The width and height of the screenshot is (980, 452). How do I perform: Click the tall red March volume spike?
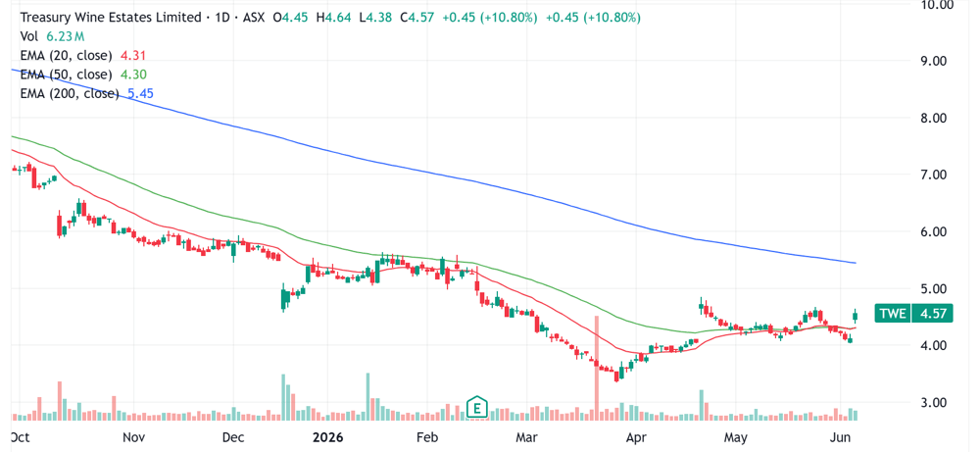(597, 368)
